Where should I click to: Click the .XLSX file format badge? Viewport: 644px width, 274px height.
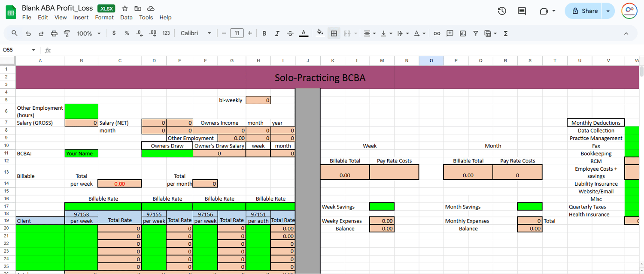click(106, 9)
